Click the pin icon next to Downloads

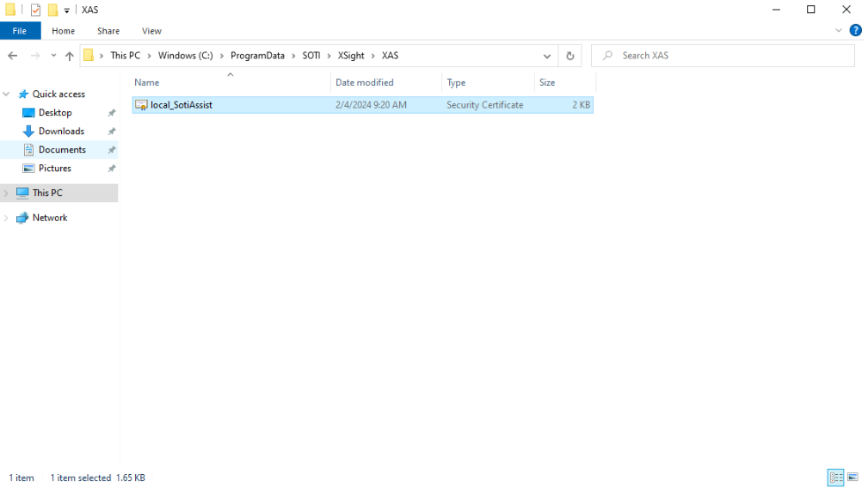(111, 132)
